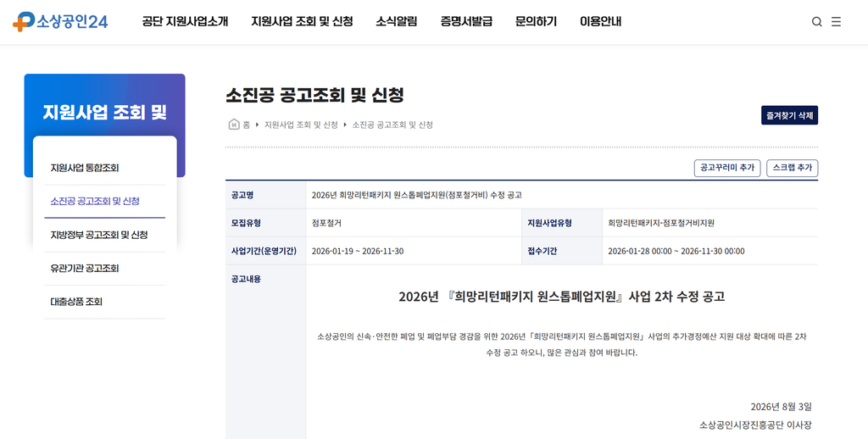Open 문의하기 menu
868x439 pixels.
(536, 21)
